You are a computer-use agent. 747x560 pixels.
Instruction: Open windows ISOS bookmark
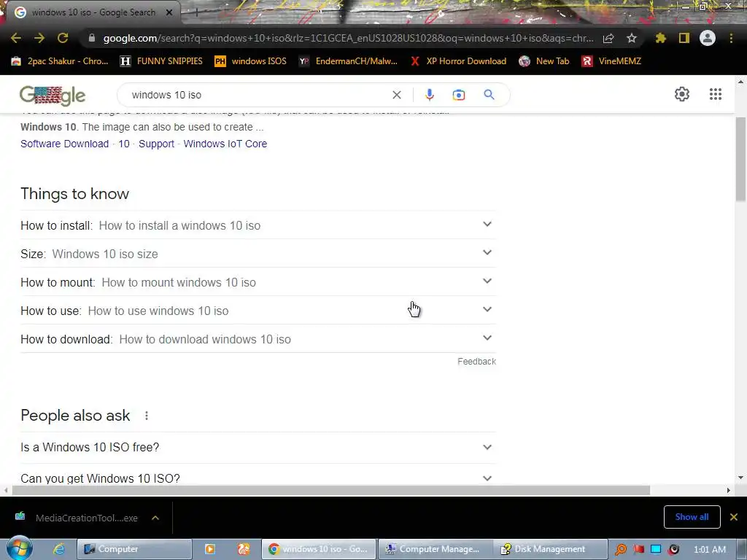[251, 61]
